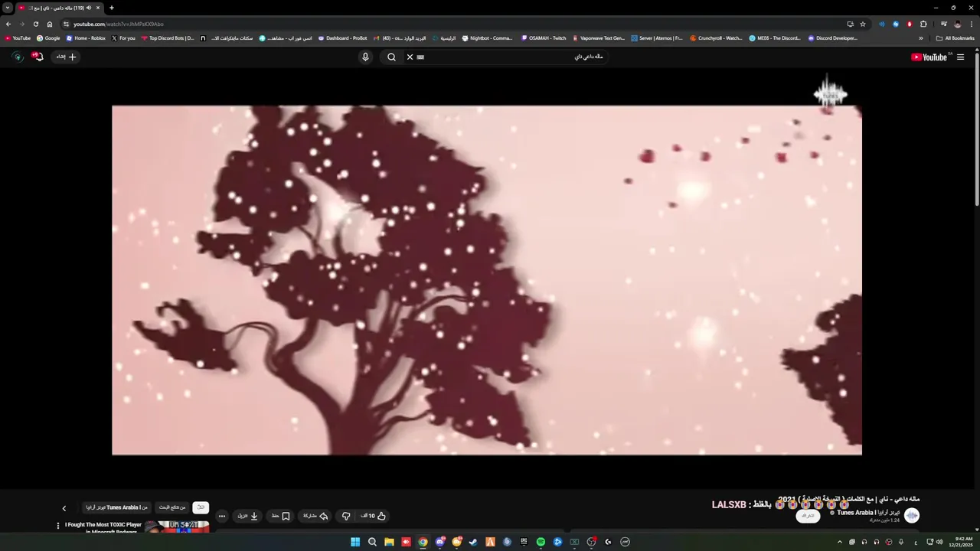Select the 'All' filter chip
This screenshot has width=980, height=551.
coord(201,507)
